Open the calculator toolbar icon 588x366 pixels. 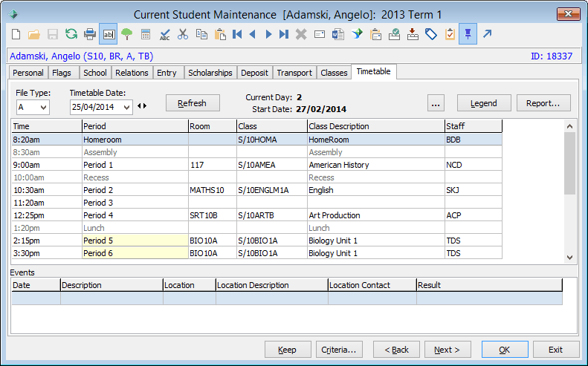click(146, 34)
